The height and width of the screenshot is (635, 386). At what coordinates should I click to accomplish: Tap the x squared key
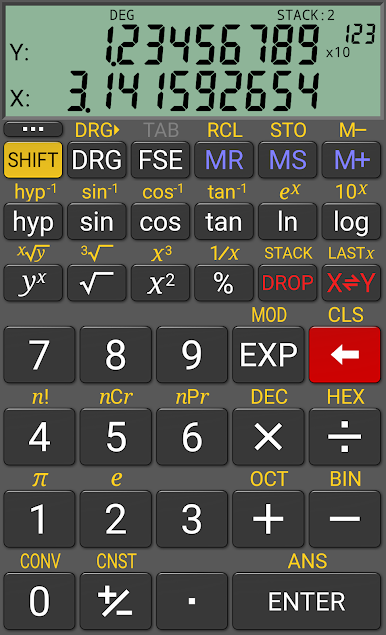(x=160, y=283)
